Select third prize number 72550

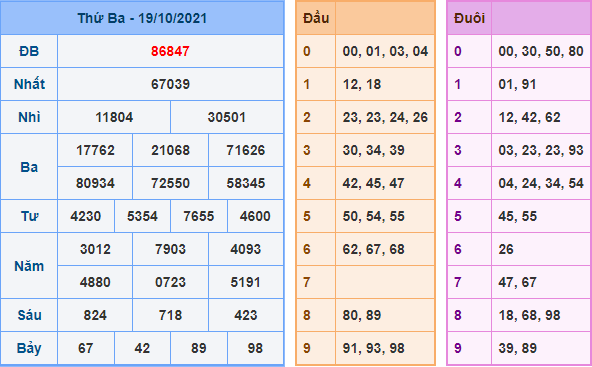(170, 184)
